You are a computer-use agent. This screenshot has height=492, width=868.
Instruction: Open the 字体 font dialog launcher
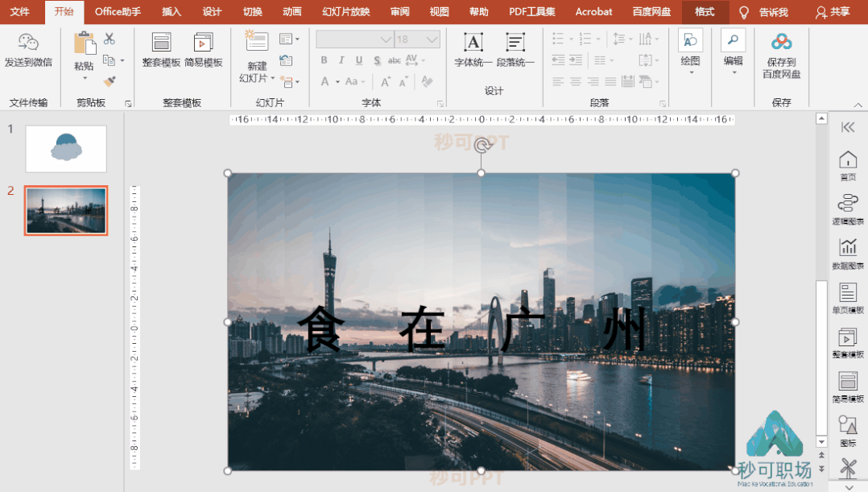click(x=440, y=104)
